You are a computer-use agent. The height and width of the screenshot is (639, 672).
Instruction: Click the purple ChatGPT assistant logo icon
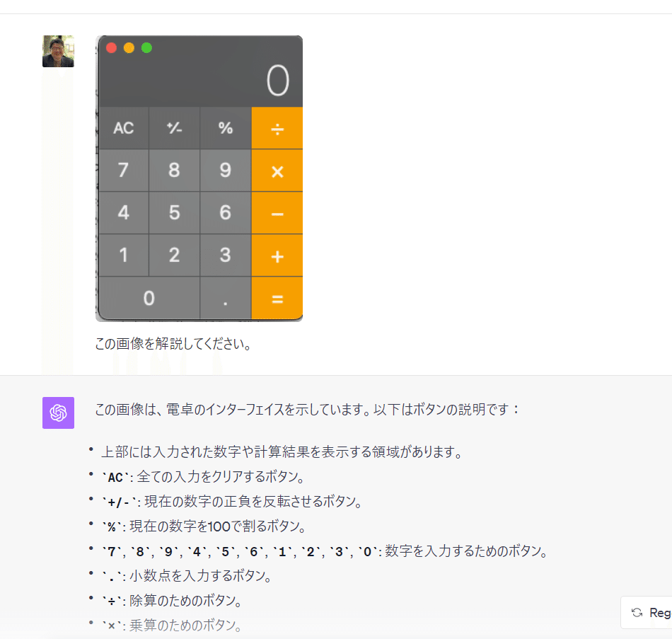click(x=58, y=413)
